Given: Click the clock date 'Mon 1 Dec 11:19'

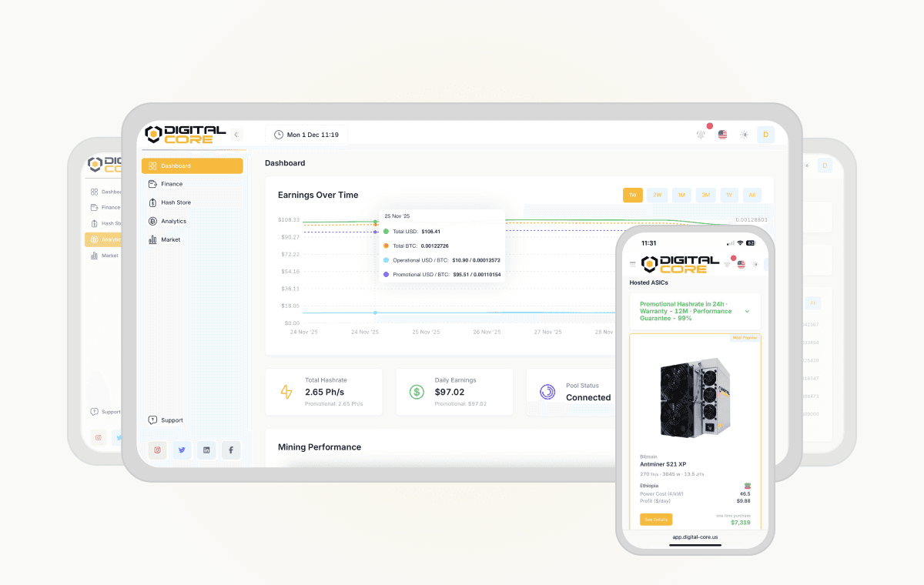Looking at the screenshot, I should tap(306, 135).
